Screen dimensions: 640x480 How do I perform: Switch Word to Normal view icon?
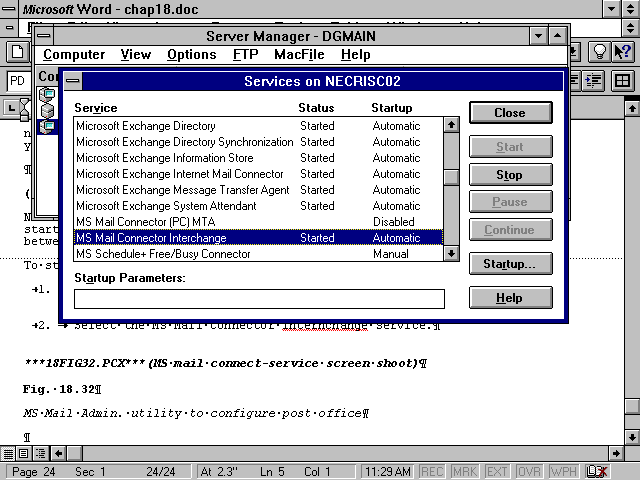(x=8, y=453)
